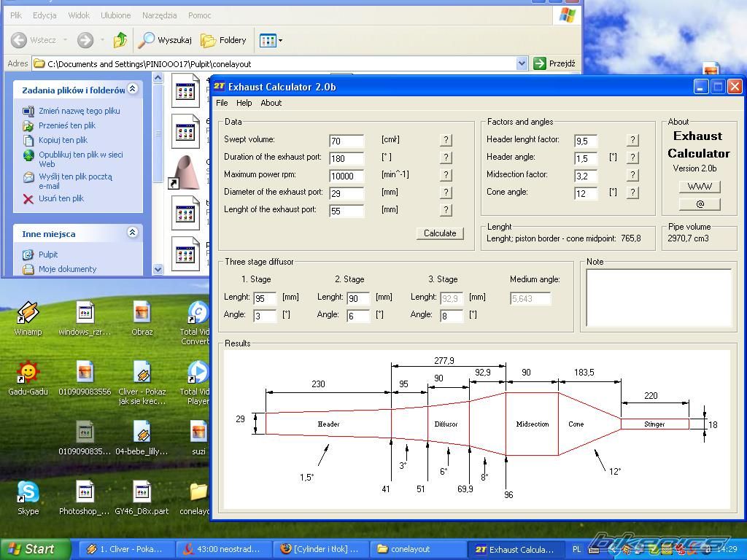
Task: Click inside the Note text area
Action: click(659, 297)
